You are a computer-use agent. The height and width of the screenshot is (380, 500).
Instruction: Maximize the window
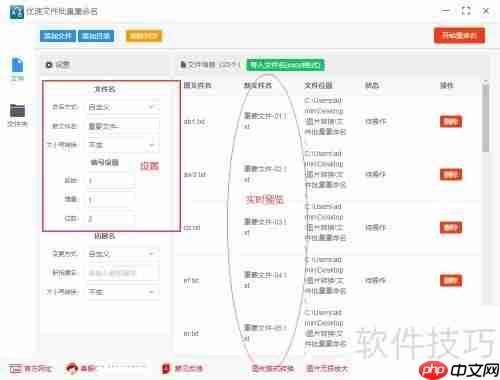pyautogui.click(x=466, y=11)
